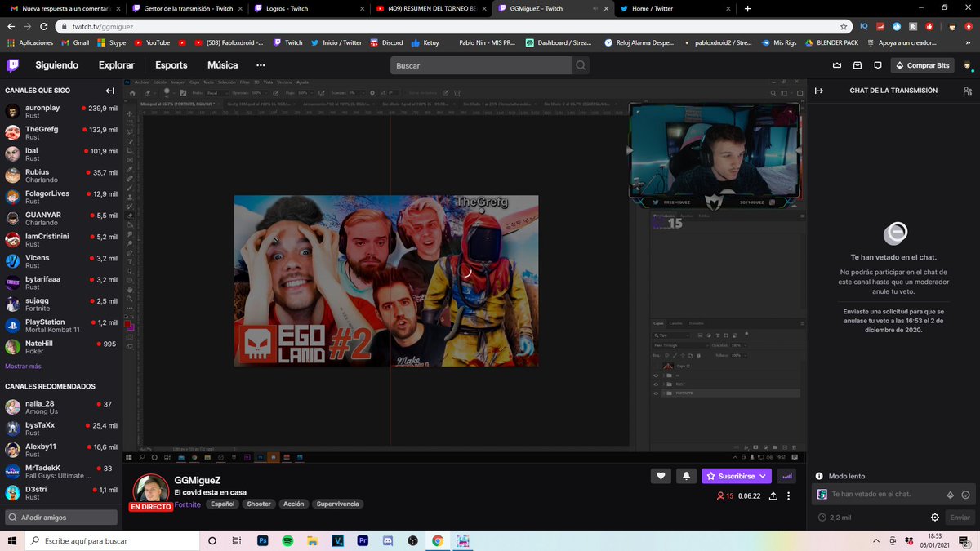
Task: Click the Bits icon in chat box
Action: coord(950,495)
